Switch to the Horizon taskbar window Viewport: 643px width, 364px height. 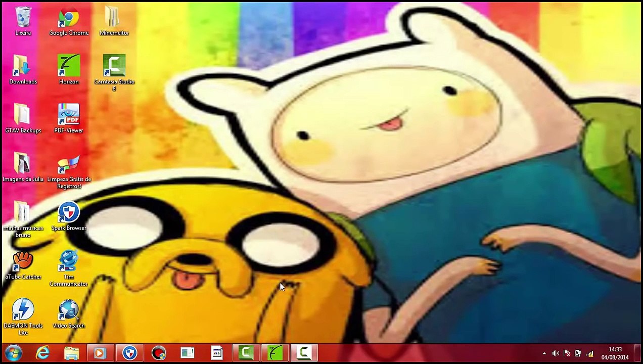[275, 353]
